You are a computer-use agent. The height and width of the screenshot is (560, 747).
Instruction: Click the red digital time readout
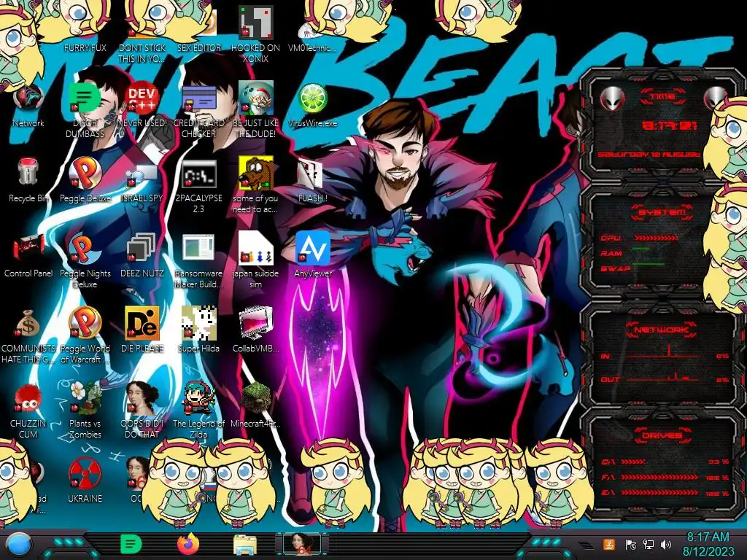(670, 125)
